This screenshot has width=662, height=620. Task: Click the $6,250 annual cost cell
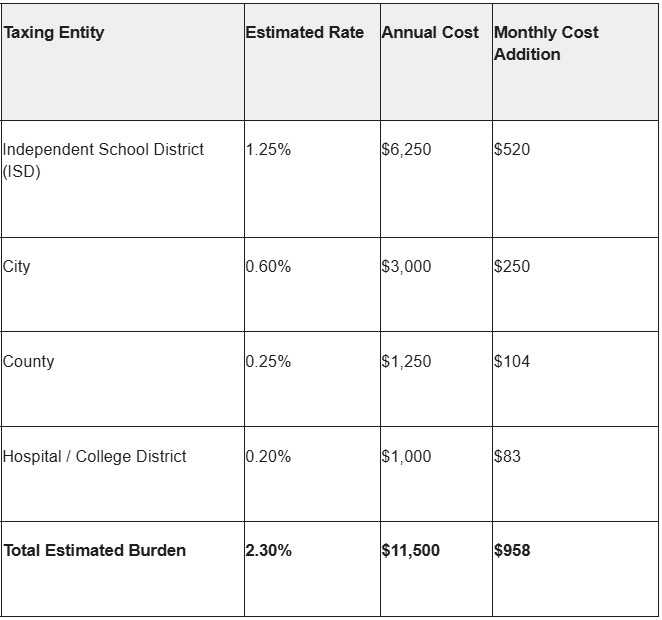click(406, 150)
